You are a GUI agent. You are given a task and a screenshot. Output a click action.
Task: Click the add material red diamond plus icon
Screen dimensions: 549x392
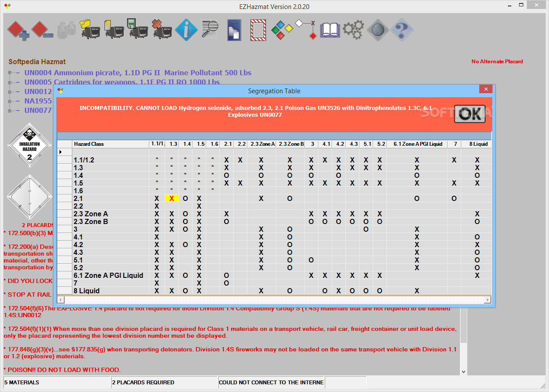tap(18, 30)
